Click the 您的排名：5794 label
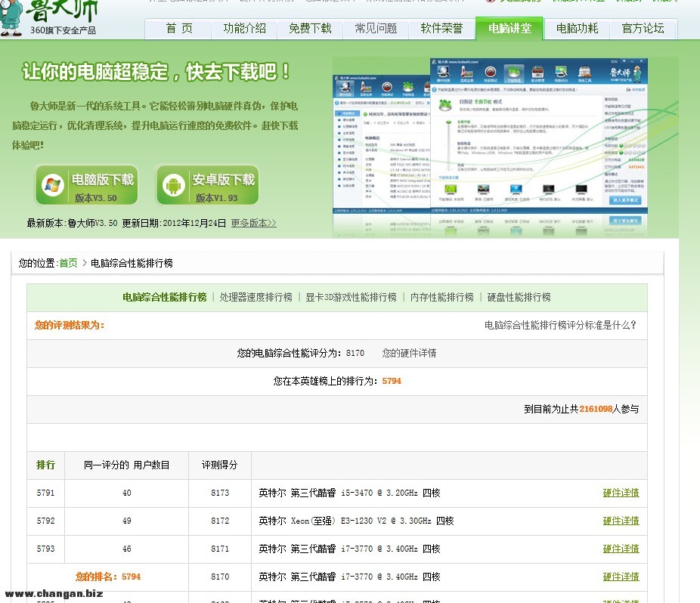Viewport: 700px width, 603px height. [108, 577]
